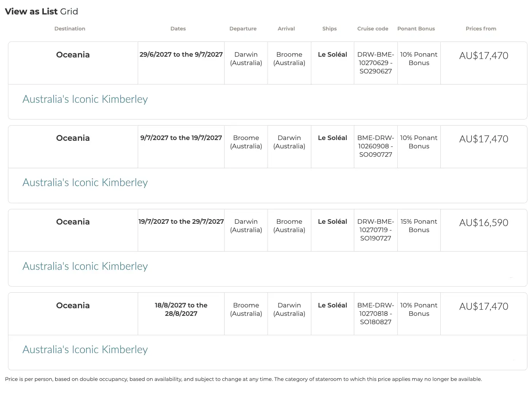Click Le Soléal in the SO290627 row
The height and width of the screenshot is (395, 532).
pyautogui.click(x=333, y=54)
